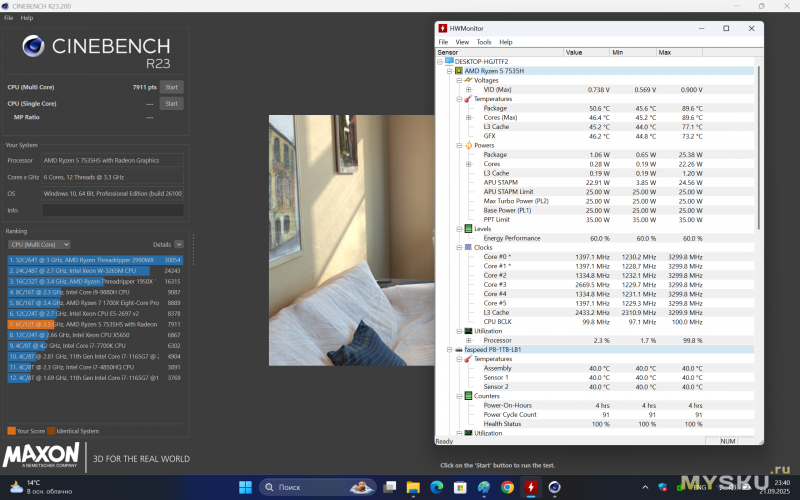
Task: Open Task View from taskbar
Action: coord(390,487)
